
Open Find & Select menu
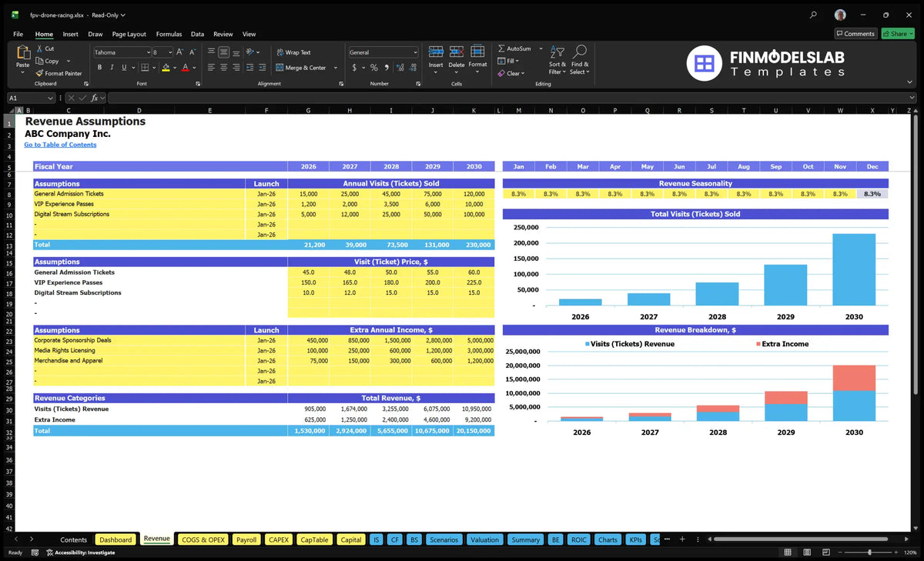[580, 59]
